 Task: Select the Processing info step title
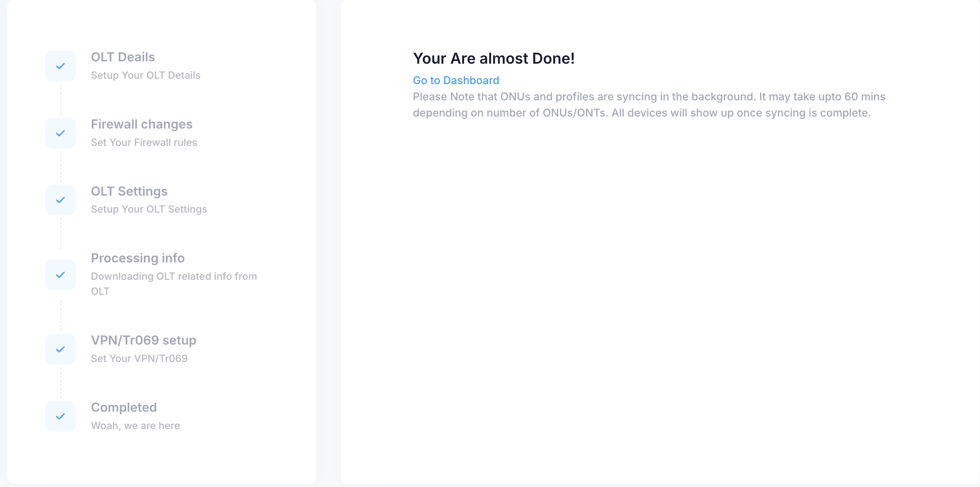tap(138, 258)
